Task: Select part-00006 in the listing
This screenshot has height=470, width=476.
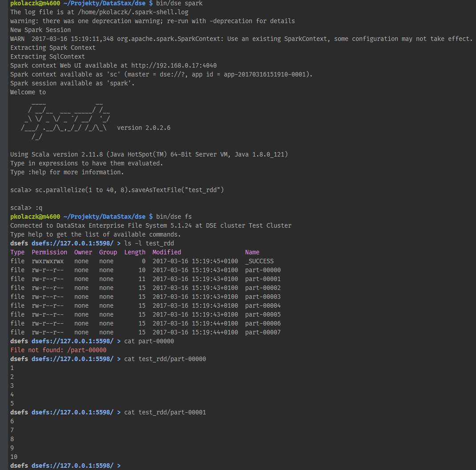Action: pyautogui.click(x=263, y=323)
